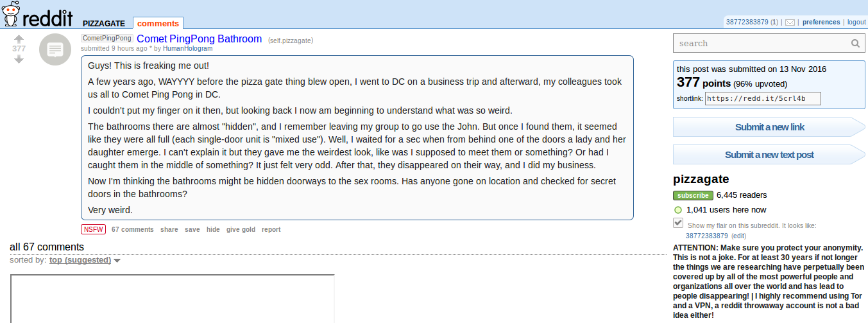Upvote the Comet PingPong Bathroom post

coord(19,39)
